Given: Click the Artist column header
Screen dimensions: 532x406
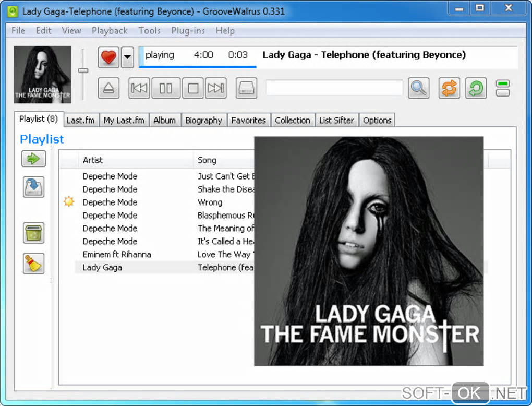Looking at the screenshot, I should point(136,160).
